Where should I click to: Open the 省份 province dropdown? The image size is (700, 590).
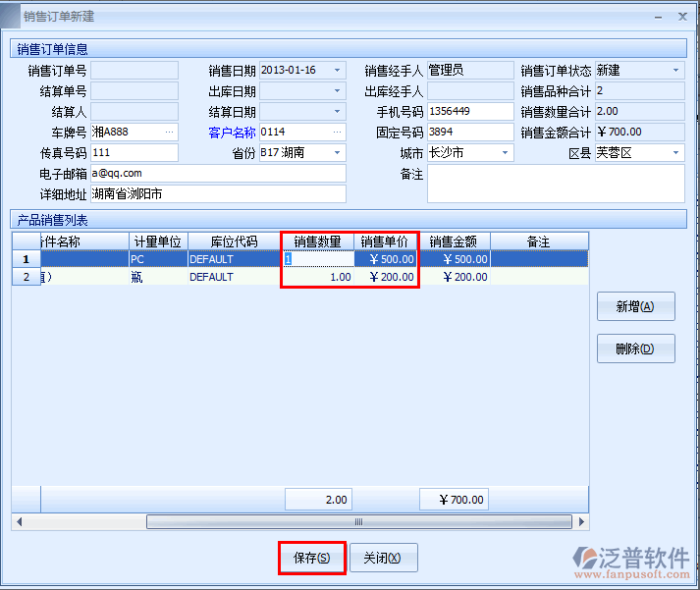[x=337, y=152]
